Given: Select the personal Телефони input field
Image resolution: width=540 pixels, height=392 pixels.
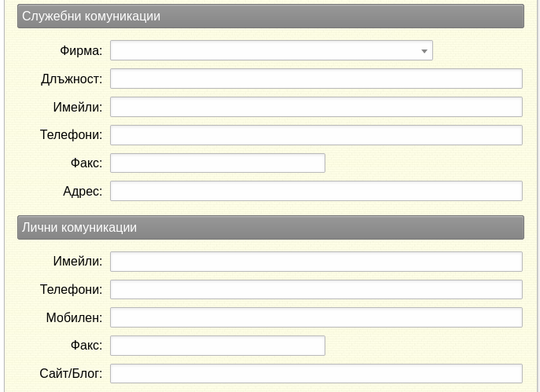Looking at the screenshot, I should tap(316, 289).
